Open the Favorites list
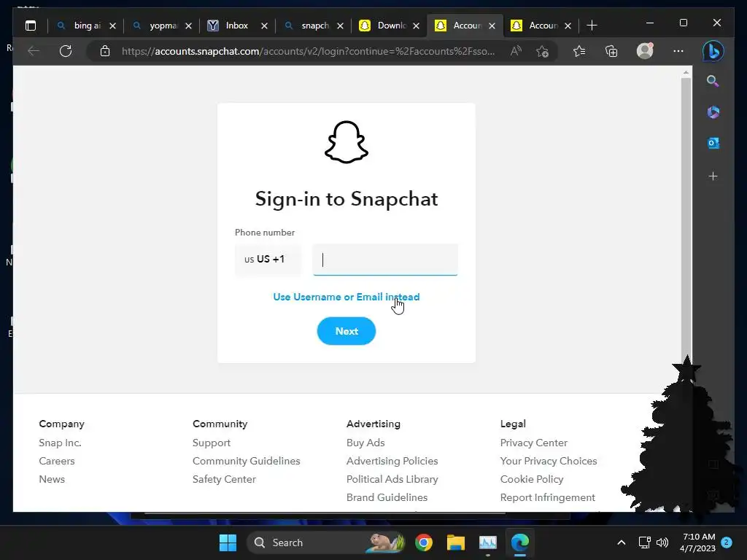Viewport: 747px width, 560px height. tap(579, 51)
